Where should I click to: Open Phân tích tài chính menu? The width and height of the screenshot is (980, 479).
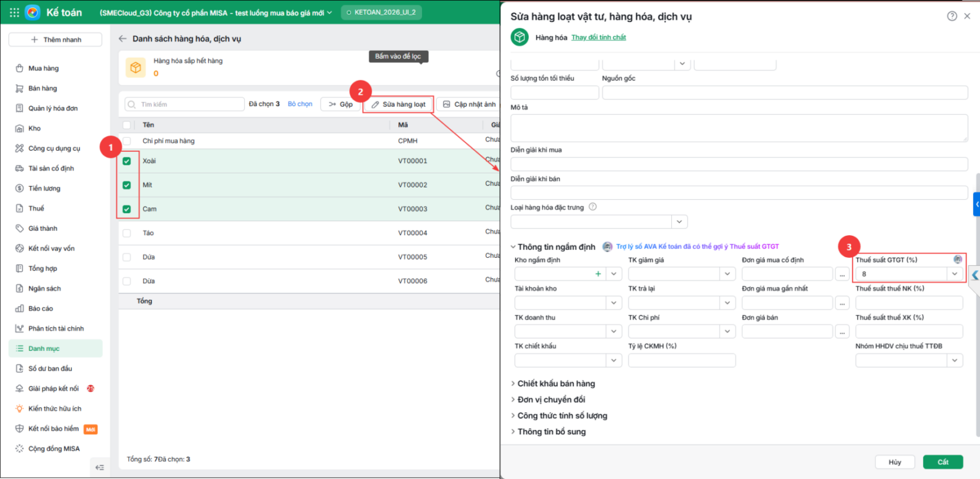pos(56,329)
